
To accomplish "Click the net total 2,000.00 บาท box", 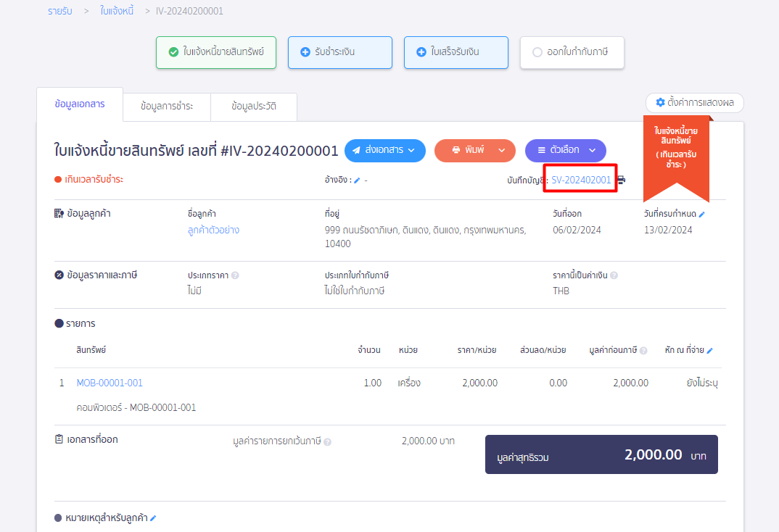I will point(601,454).
